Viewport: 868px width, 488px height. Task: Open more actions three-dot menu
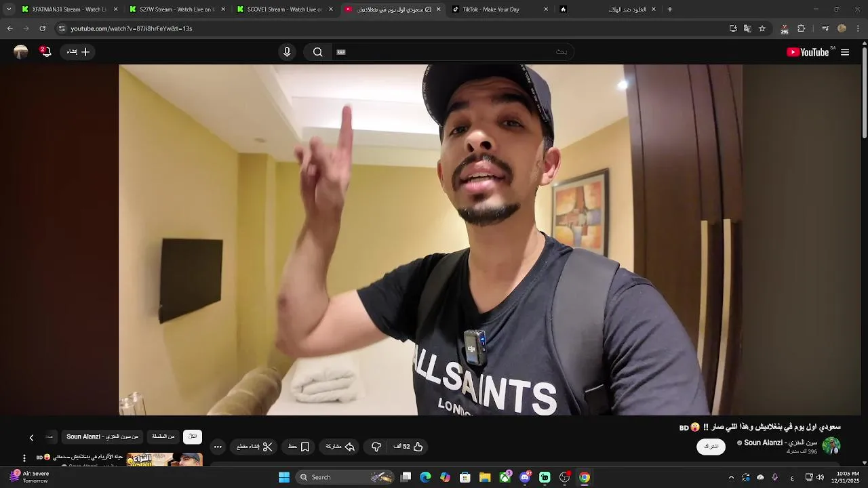point(218,447)
